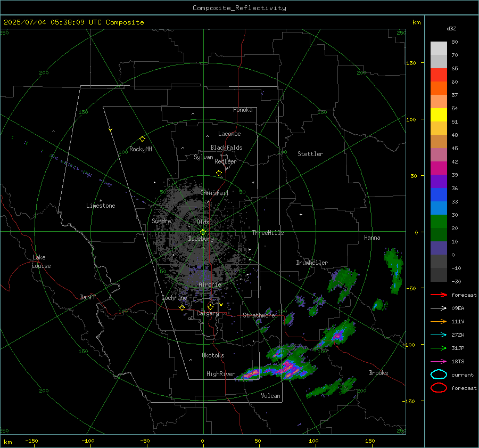The image size is (479, 448).
Task: Click the Calgary city label
Action: click(208, 313)
